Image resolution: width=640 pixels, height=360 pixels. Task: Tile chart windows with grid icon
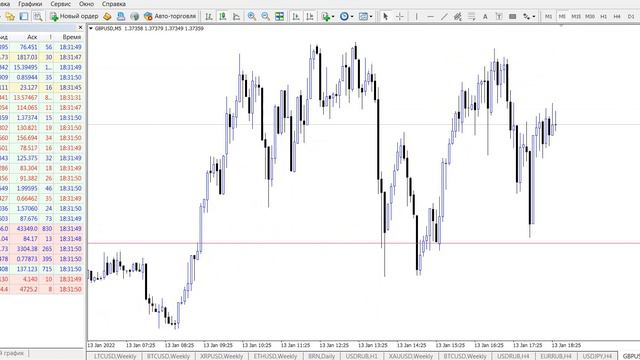(280, 16)
